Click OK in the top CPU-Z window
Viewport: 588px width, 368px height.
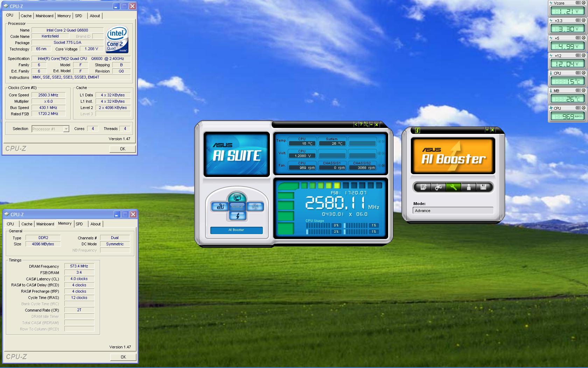(122, 149)
